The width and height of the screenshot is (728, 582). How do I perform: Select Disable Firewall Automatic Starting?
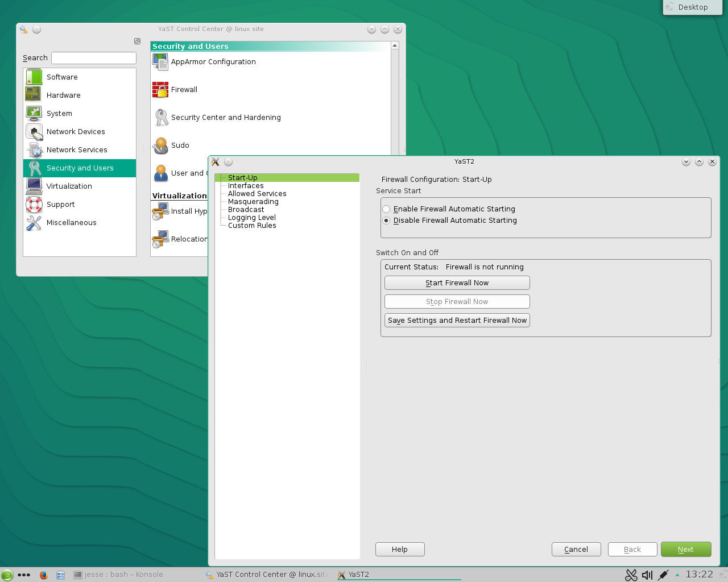(x=450, y=220)
